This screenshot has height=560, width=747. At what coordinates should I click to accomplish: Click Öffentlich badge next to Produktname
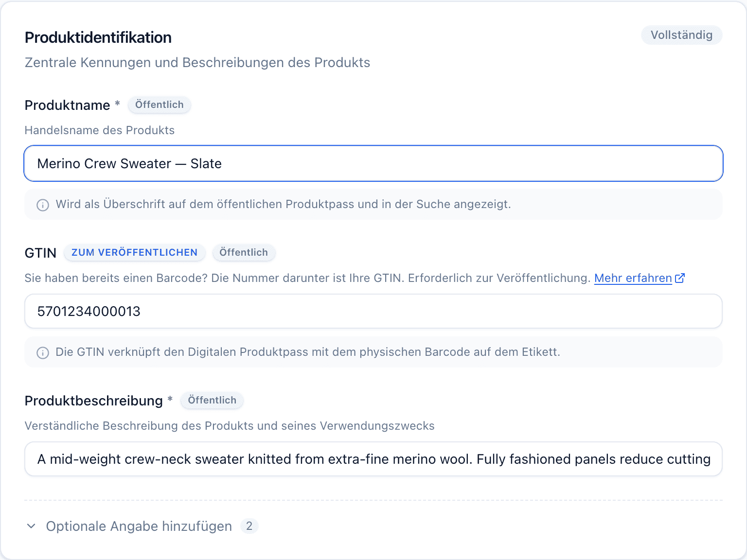tap(160, 105)
